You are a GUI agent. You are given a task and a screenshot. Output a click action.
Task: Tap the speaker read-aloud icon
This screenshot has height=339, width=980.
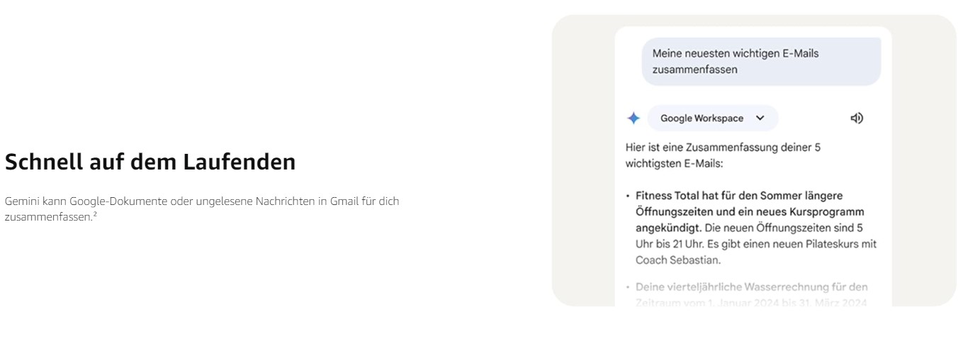[x=857, y=118]
